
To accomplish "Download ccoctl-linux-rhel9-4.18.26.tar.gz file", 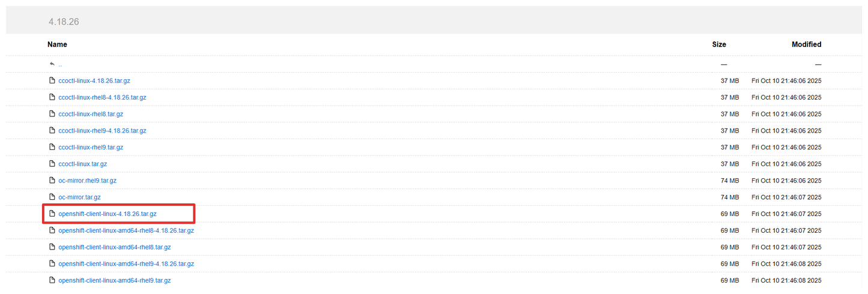I will (x=102, y=130).
